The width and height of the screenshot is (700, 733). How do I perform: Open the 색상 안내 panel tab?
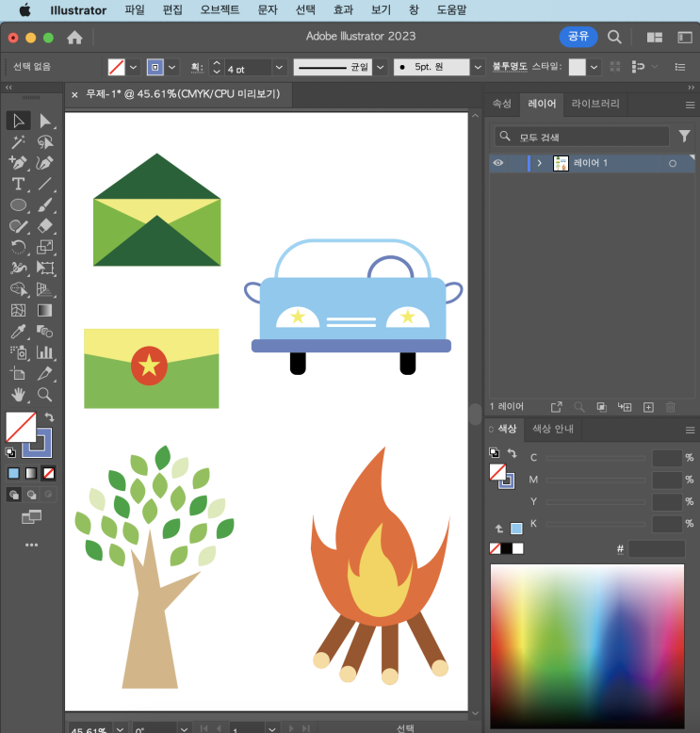[x=553, y=429]
